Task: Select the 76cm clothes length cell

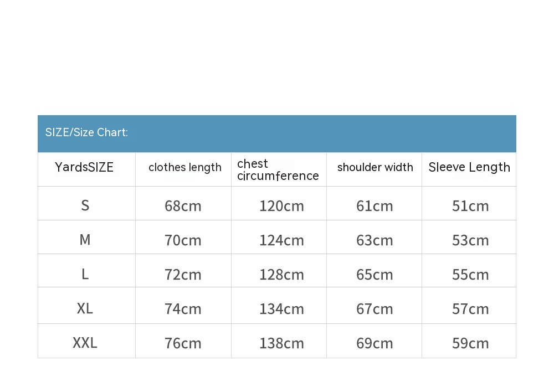Action: (183, 343)
